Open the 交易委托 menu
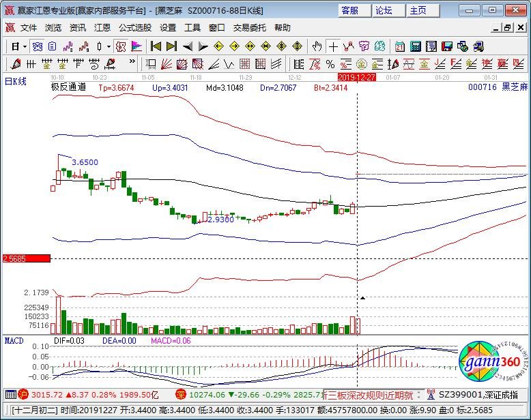The height and width of the screenshot is (420, 531). [250, 28]
